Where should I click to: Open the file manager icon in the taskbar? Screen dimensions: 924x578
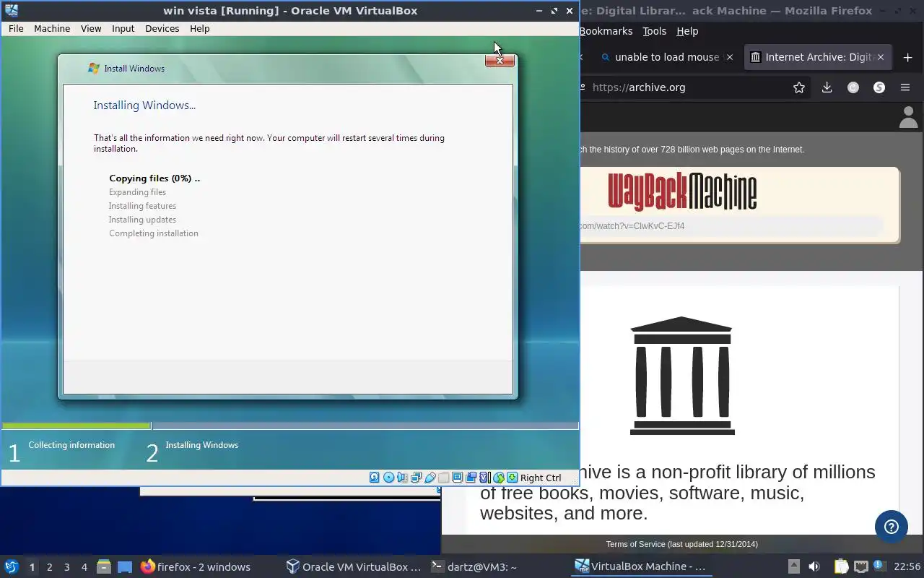coord(103,567)
